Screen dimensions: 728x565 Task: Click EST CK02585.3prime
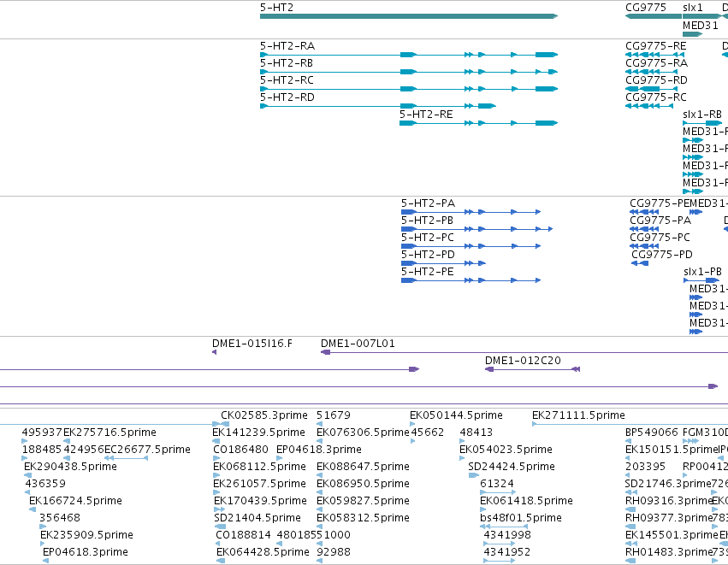pos(264,415)
